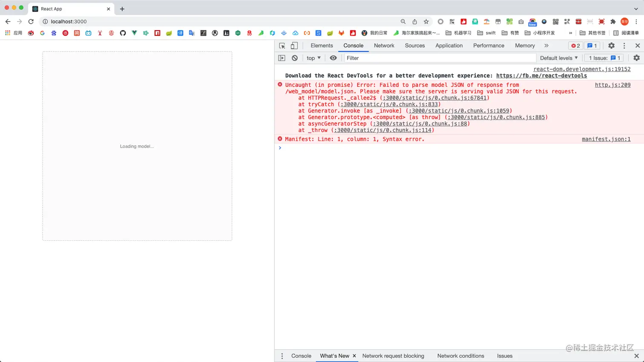Image resolution: width=644 pixels, height=362 pixels.
Task: Open the GitLab fox bookmark
Action: [x=341, y=33]
